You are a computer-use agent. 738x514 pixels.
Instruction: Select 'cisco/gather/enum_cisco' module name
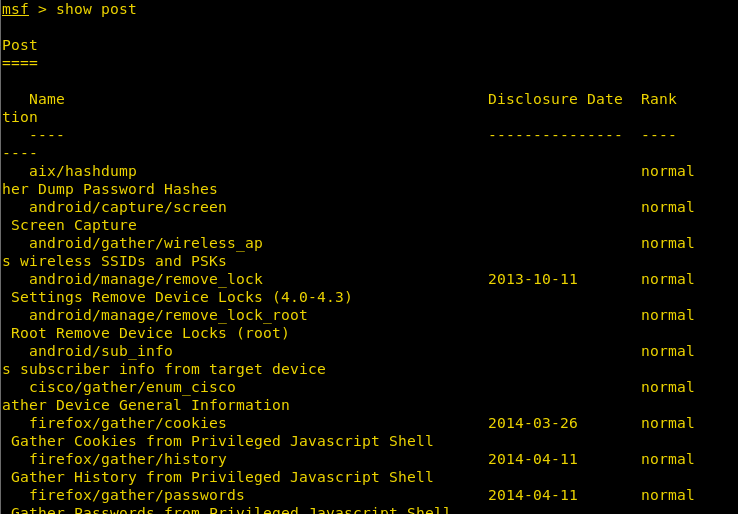tap(132, 387)
